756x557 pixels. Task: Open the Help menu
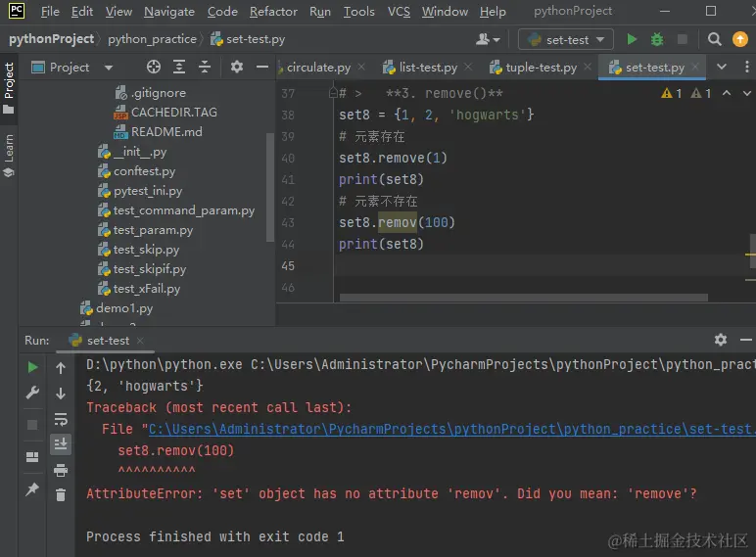493,12
